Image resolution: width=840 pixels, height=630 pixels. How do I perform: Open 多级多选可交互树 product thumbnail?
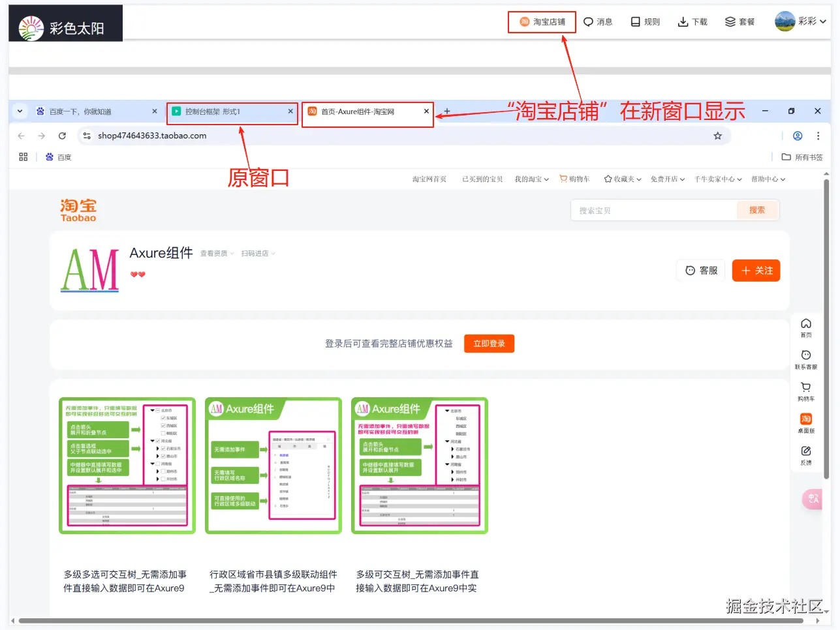pos(127,466)
